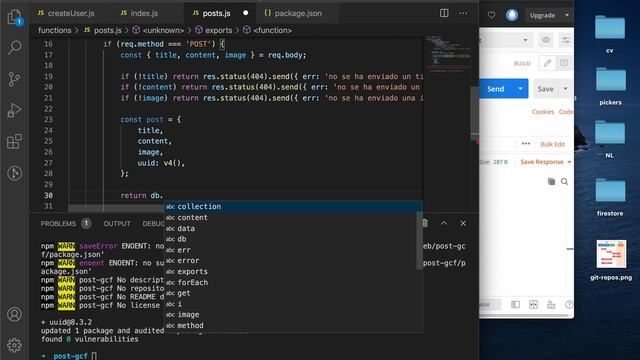This screenshot has width=640, height=360.
Task: Open Postman environment settings sliders icon
Action: [566, 40]
